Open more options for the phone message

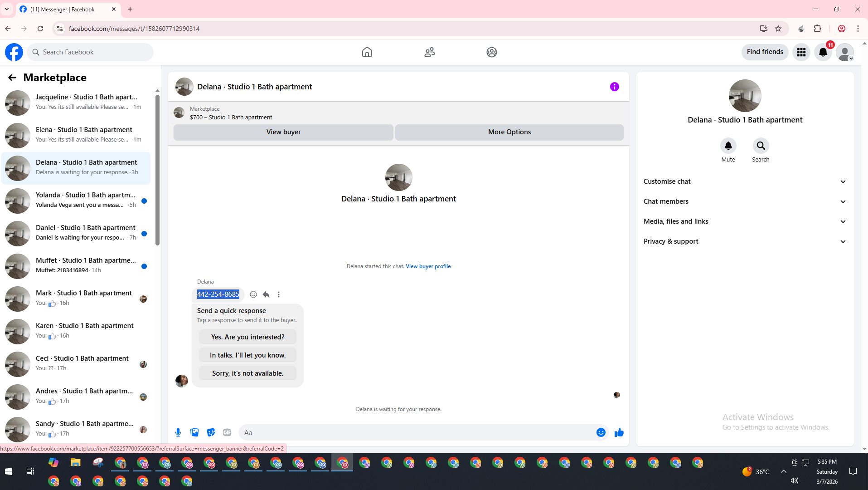coord(279,294)
